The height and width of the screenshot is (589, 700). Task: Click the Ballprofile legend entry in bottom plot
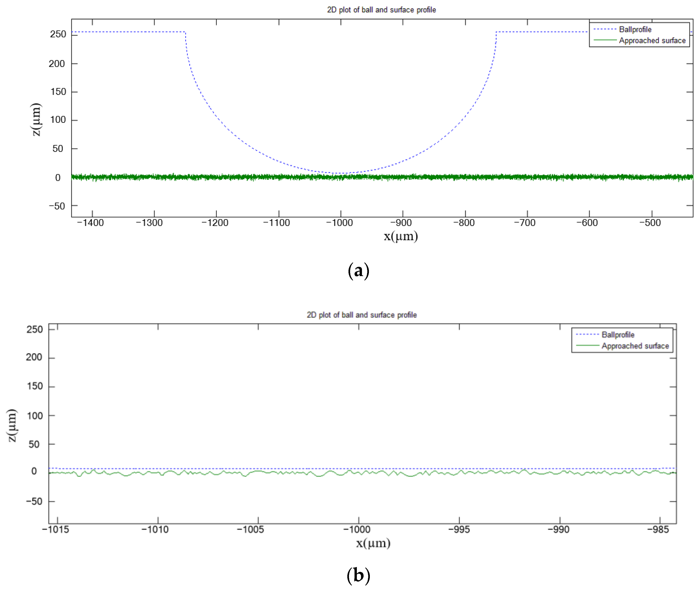[x=618, y=334]
